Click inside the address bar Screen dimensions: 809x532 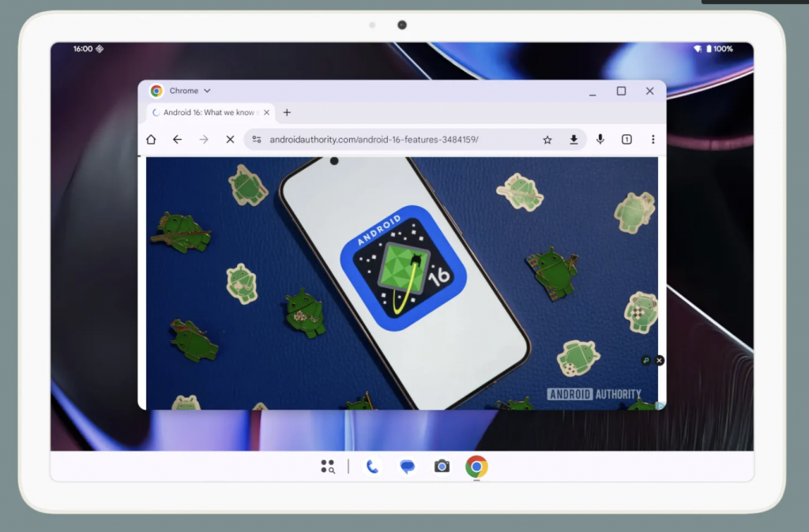point(379,139)
